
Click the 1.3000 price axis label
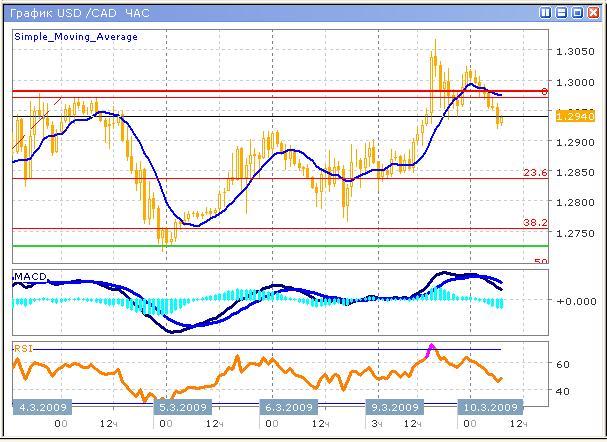(573, 81)
